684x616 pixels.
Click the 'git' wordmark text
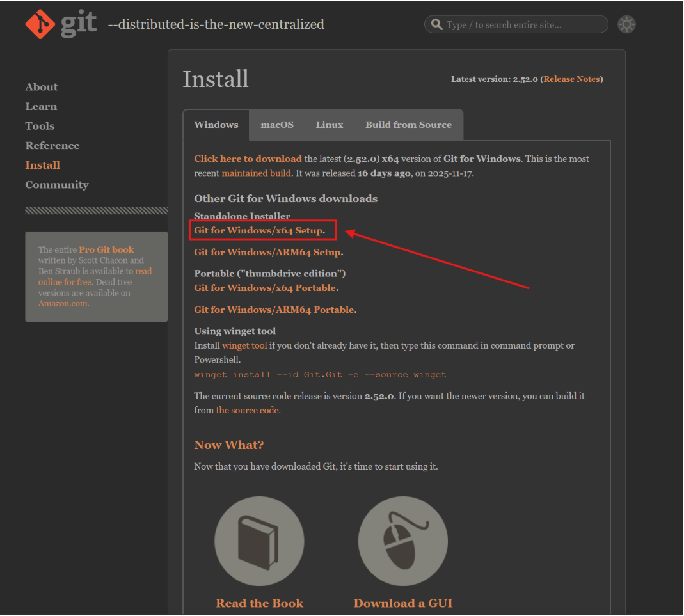click(x=78, y=22)
